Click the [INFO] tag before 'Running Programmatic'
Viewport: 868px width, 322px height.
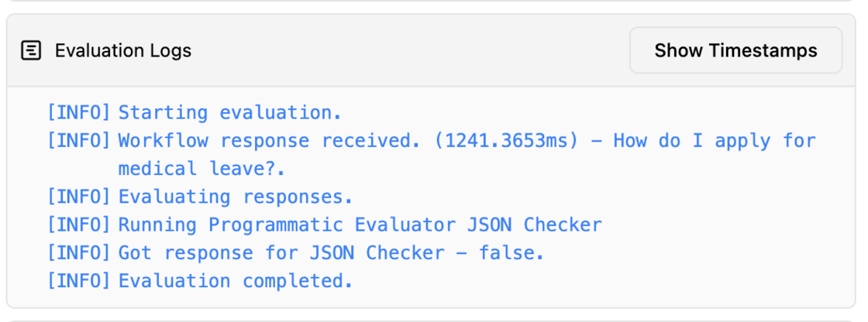click(x=78, y=224)
